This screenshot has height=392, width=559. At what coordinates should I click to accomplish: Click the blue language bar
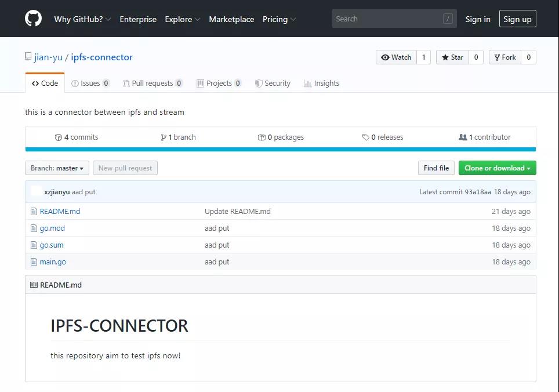point(281,149)
